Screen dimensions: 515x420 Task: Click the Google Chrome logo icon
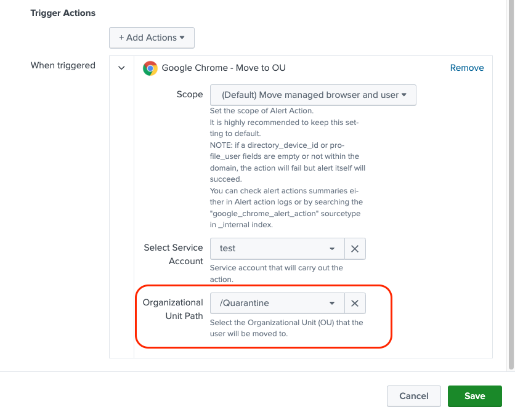[150, 68]
